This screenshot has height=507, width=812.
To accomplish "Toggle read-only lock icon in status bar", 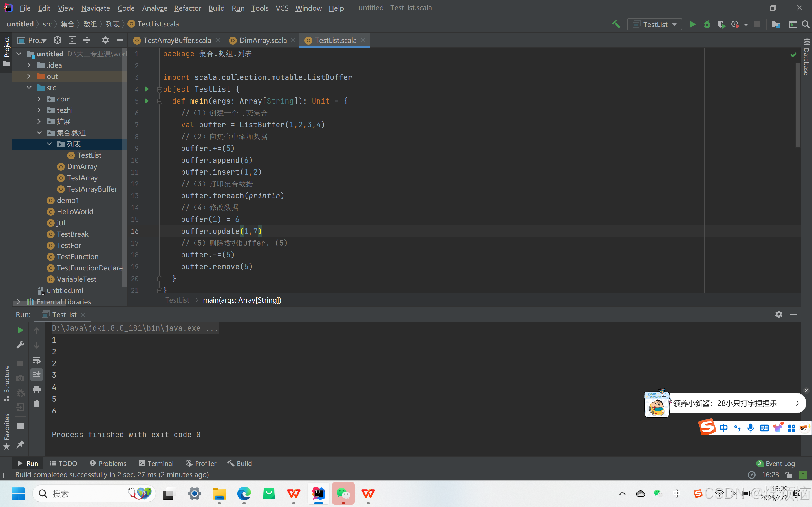I will point(789,475).
